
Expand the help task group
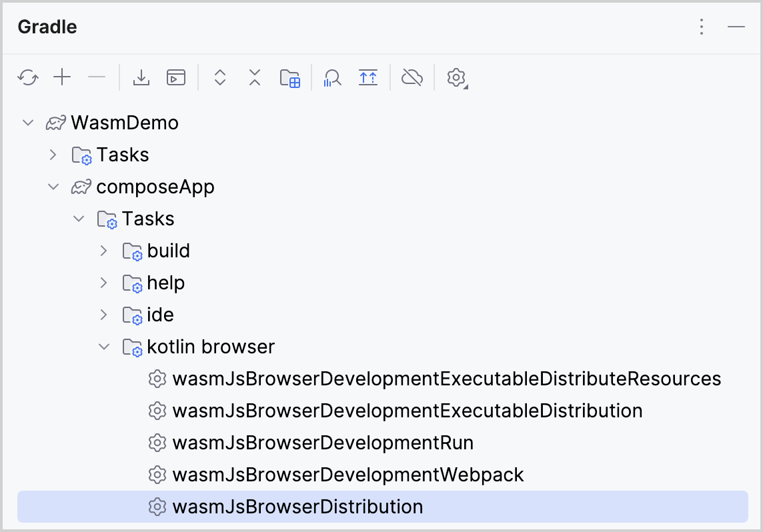coord(103,283)
